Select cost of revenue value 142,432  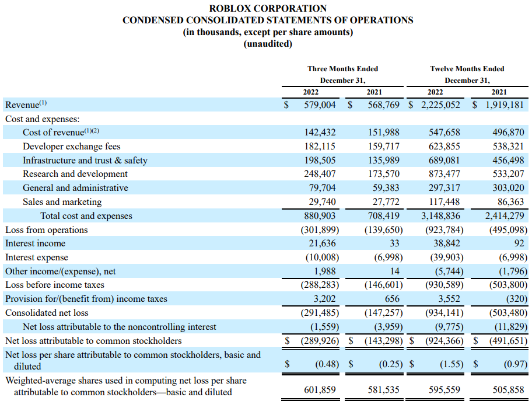click(320, 132)
